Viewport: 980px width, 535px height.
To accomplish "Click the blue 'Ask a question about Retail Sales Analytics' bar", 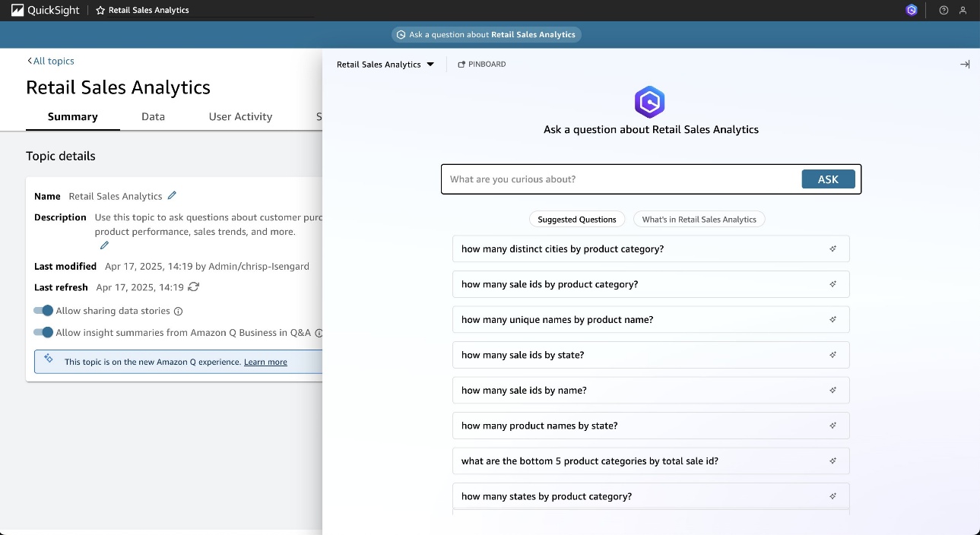I will coord(487,34).
